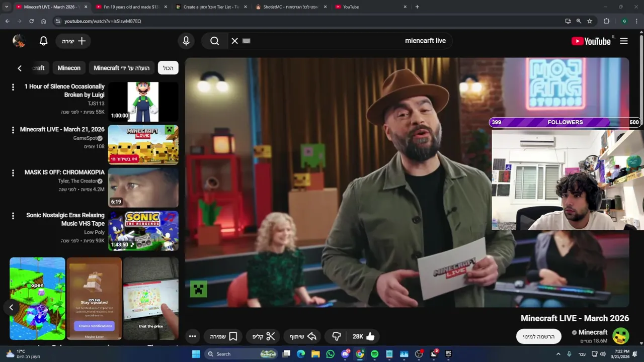Open the Create (יצירה) menu
Viewport: 644px width, 362px height.
[x=73, y=41]
